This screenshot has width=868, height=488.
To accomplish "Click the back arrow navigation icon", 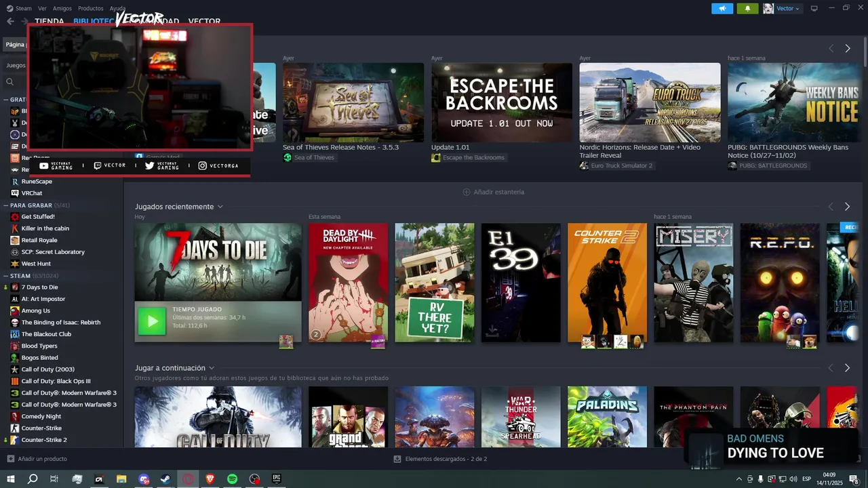I will point(10,22).
